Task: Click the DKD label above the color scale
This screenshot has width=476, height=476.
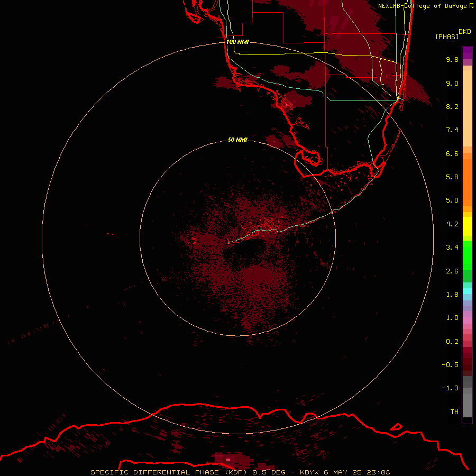Action: (x=465, y=32)
